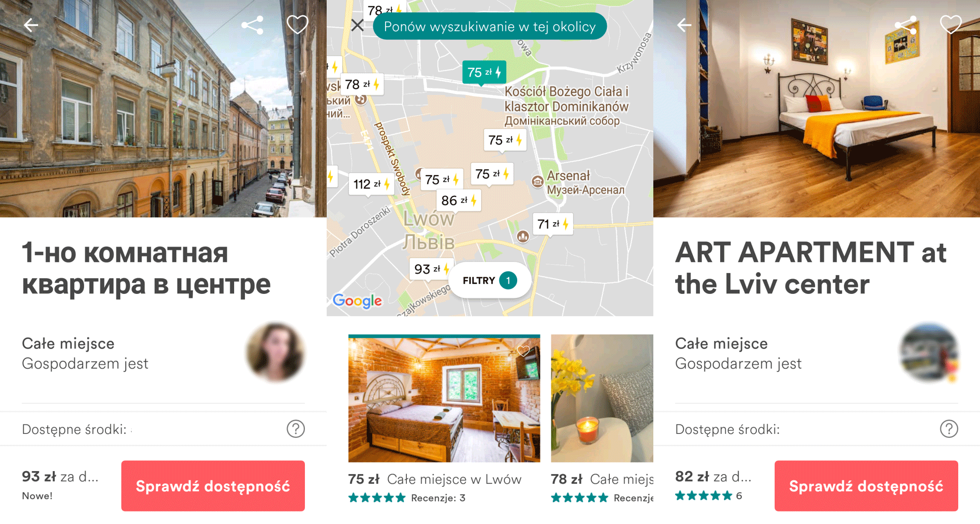980x524 pixels.
Task: Heart the brick-wall bedroom listing card
Action: coord(523,351)
